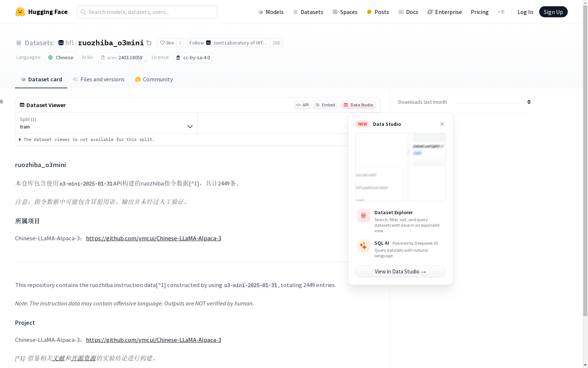Click the Hugging Face logo icon
Viewport: 588px width, 368px height.
[20, 12]
